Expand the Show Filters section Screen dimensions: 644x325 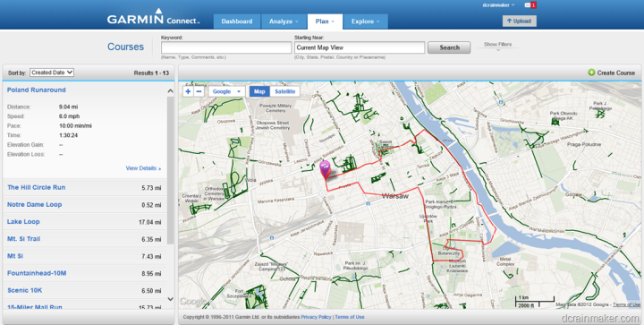pyautogui.click(x=497, y=46)
